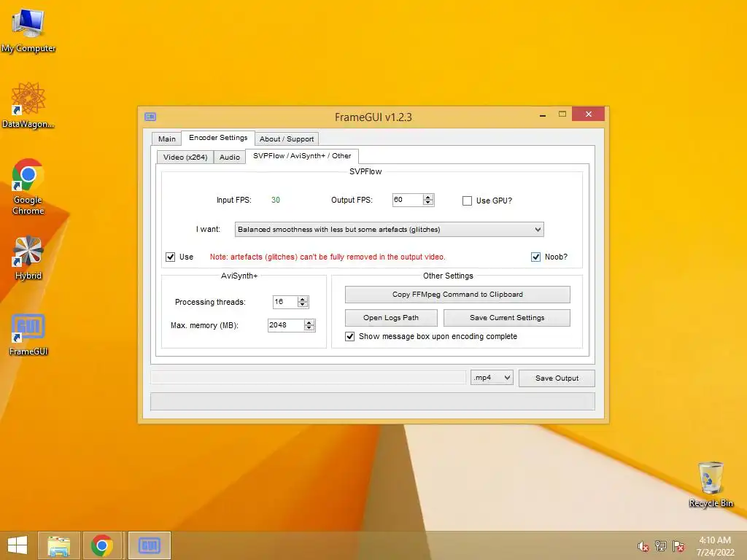The image size is (747, 560).
Task: Open the DataWagon desktop shortcut
Action: click(28, 105)
